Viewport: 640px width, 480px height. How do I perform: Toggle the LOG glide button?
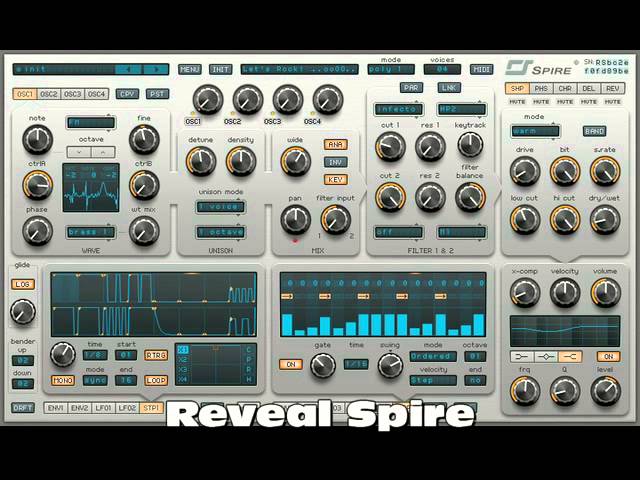pyautogui.click(x=23, y=284)
